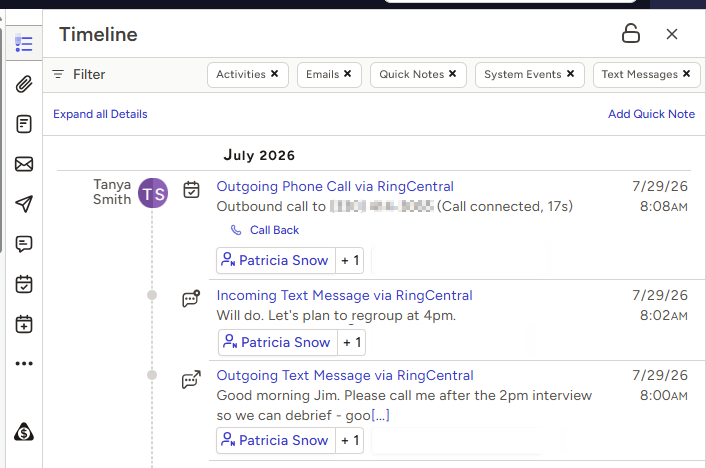Viewport: 706px width, 468px height.
Task: Open Patricia Snow chip under incoming text message
Action: [278, 342]
